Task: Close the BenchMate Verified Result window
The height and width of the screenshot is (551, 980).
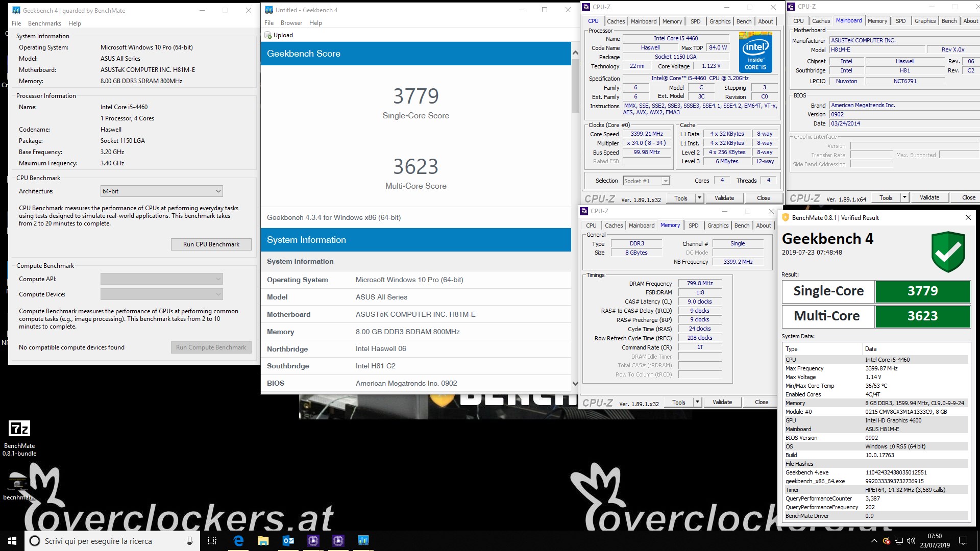Action: point(968,218)
